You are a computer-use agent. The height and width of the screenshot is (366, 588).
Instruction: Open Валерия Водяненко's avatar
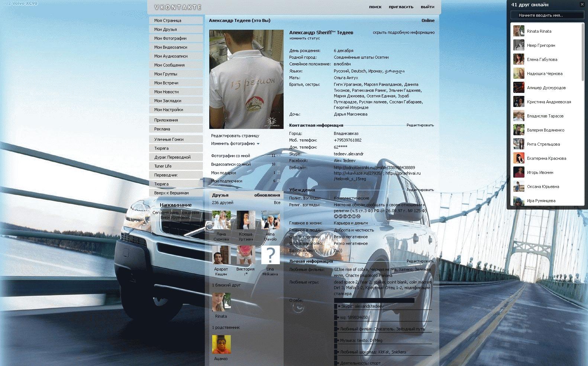(519, 130)
